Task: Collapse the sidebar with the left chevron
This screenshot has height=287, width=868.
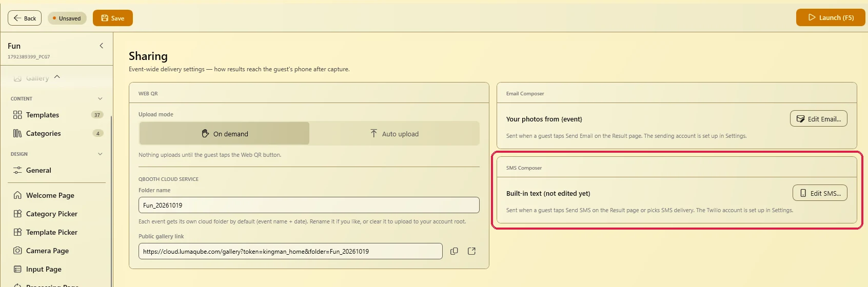Action: [x=102, y=46]
